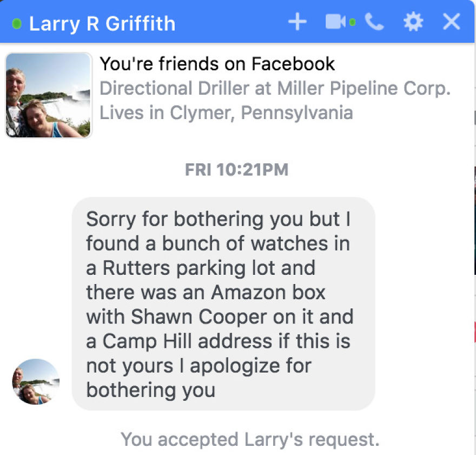
Task: Select the FRI 10:21PM timestamp
Action: 236,170
